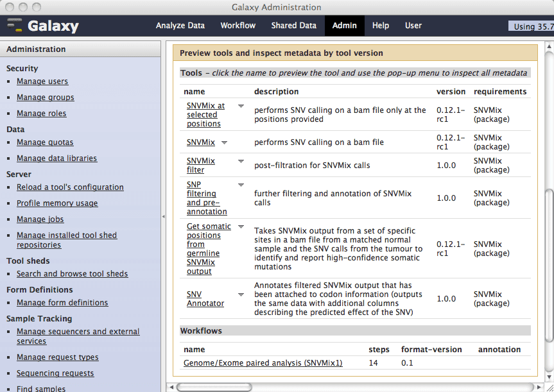
Task: Open the Help menu
Action: (x=381, y=26)
